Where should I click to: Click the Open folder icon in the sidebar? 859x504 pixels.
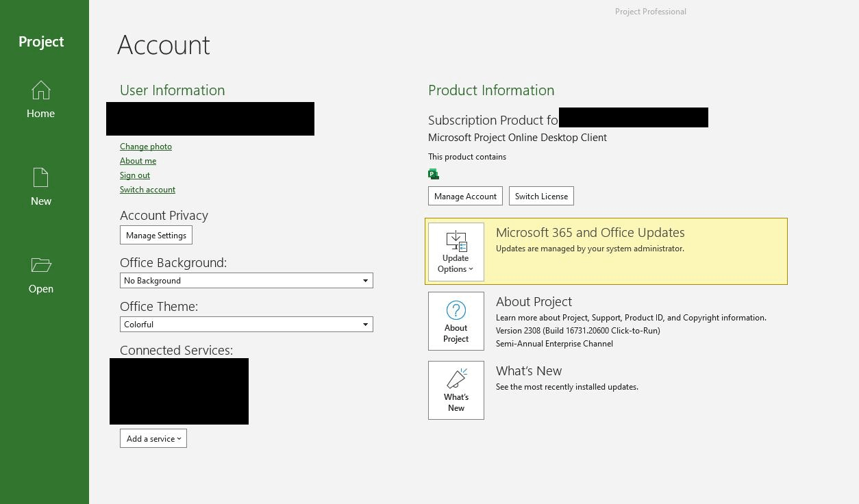41,274
